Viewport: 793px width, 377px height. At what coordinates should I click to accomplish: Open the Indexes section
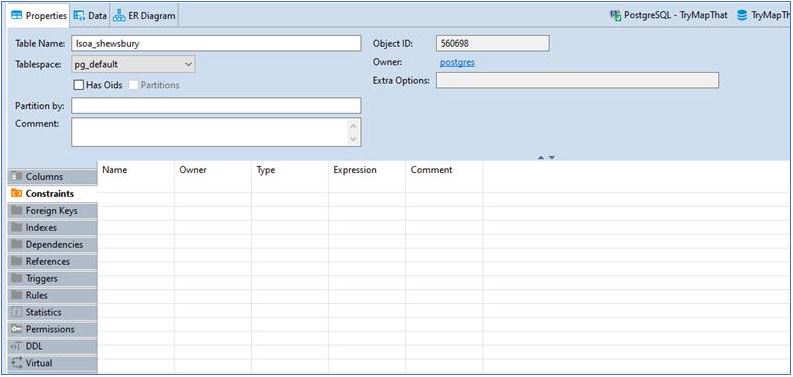(53, 228)
